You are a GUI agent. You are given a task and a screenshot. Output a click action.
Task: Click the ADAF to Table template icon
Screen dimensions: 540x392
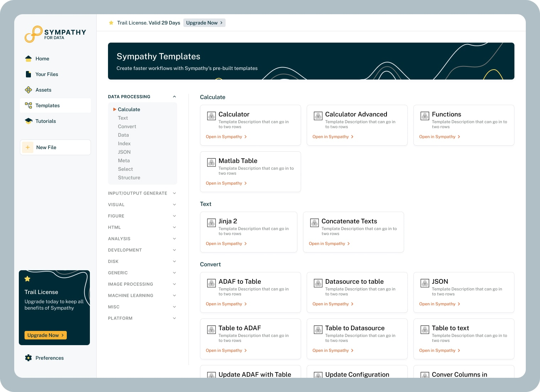[211, 283]
